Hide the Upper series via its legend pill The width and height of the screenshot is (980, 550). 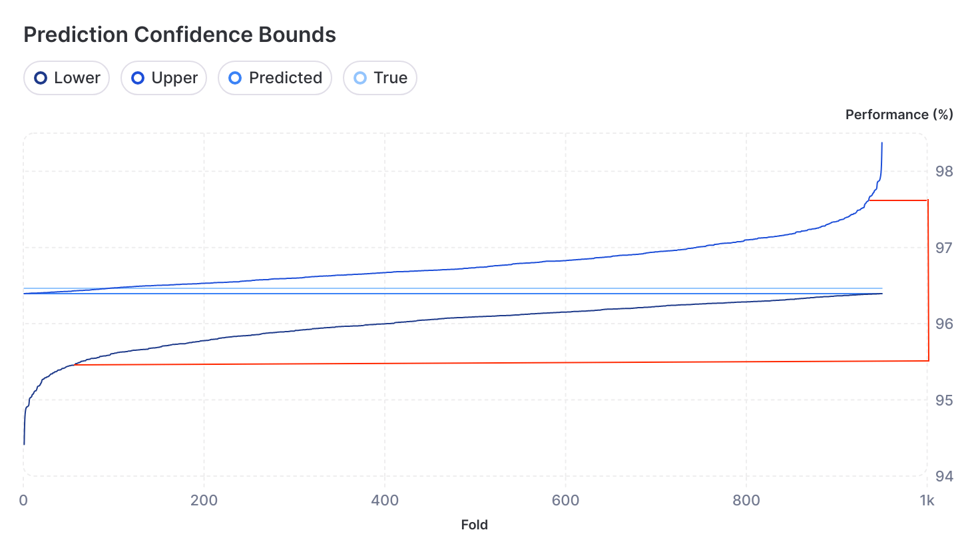pyautogui.click(x=164, y=78)
